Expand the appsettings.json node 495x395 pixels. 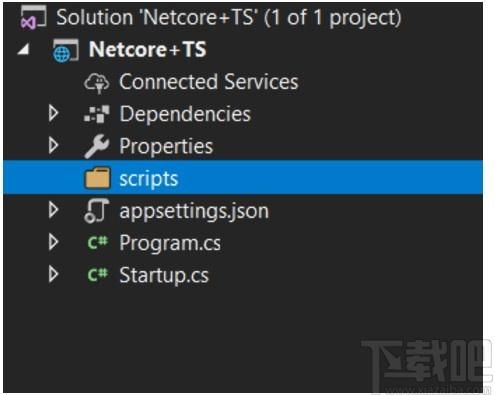(53, 210)
